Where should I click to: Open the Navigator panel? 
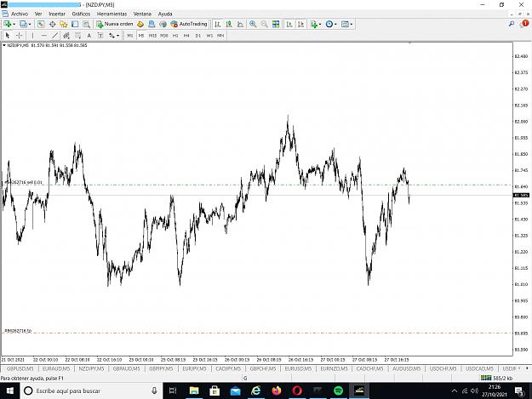click(x=64, y=24)
